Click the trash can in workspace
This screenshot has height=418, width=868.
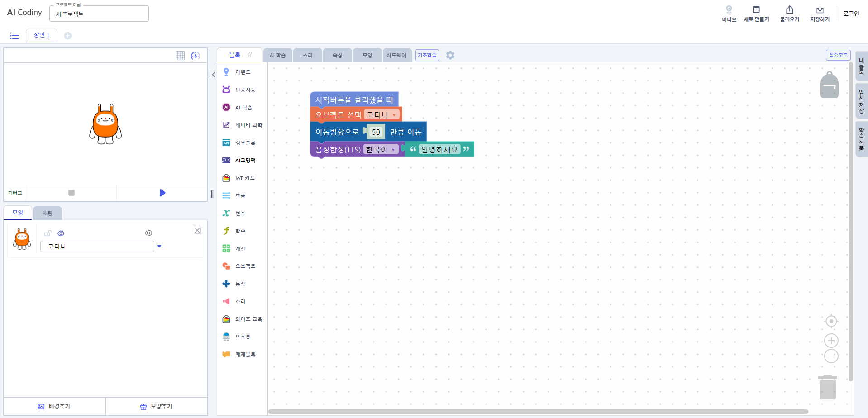[x=828, y=387]
